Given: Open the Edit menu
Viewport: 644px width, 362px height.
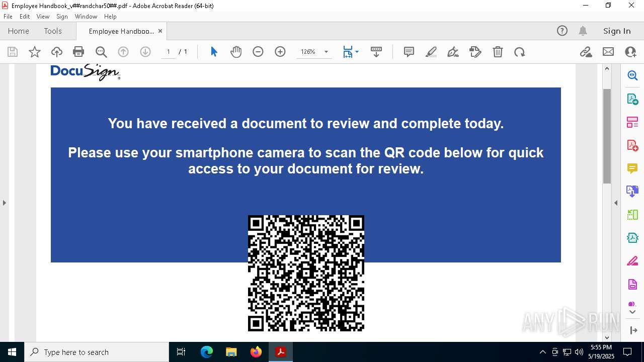Looking at the screenshot, I should (x=25, y=17).
